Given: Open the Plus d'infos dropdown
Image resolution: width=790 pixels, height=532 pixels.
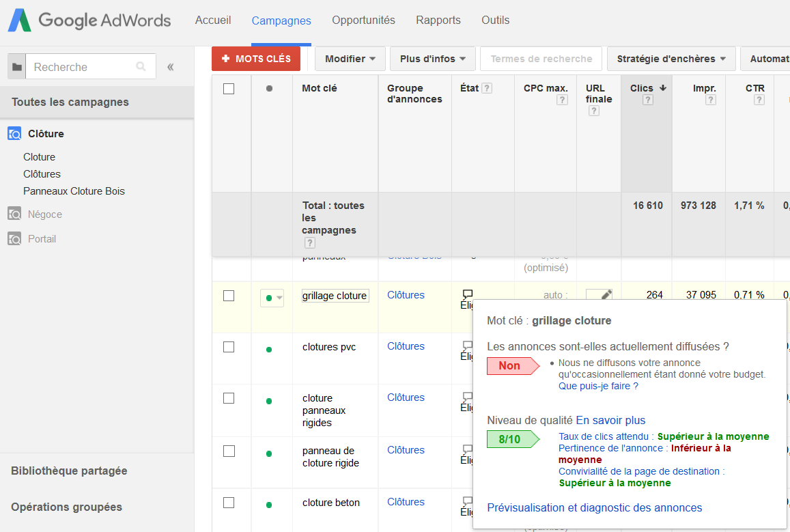Looking at the screenshot, I should pyautogui.click(x=432, y=59).
